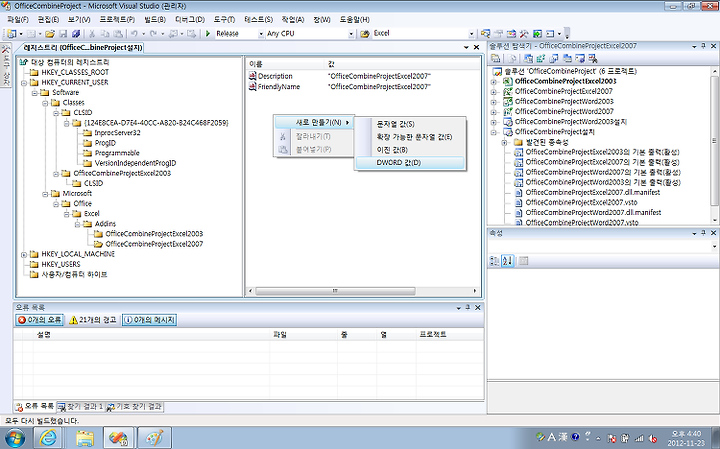
Task: Click 새로 만들기(N) context menu item
Action: point(315,123)
